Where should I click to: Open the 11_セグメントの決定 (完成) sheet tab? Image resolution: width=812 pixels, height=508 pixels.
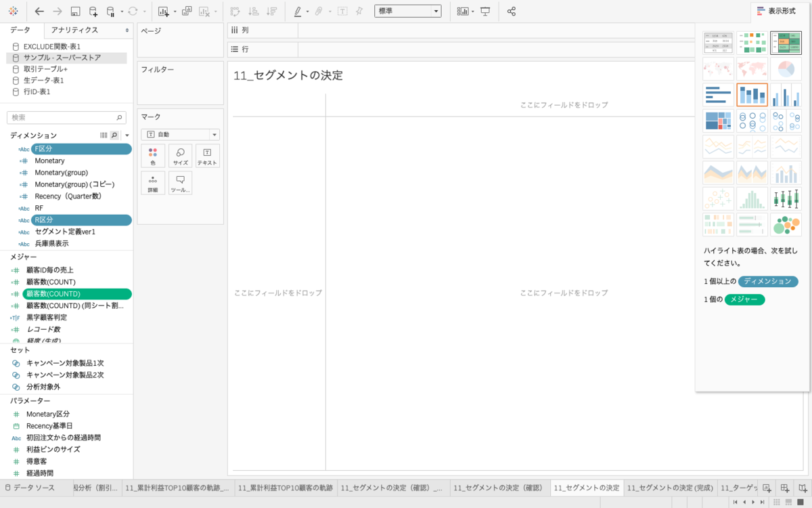[669, 488]
